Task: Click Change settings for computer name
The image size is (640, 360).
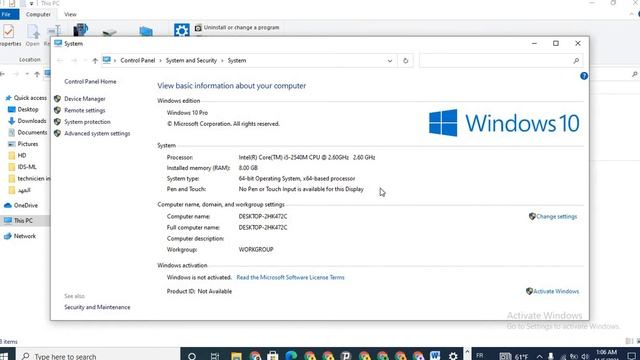Action: pos(556,217)
